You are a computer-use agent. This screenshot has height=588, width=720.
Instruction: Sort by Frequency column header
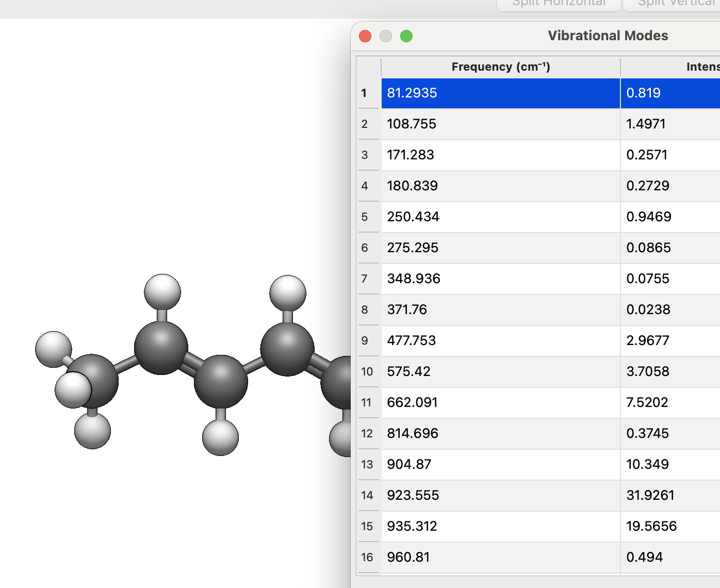[500, 67]
